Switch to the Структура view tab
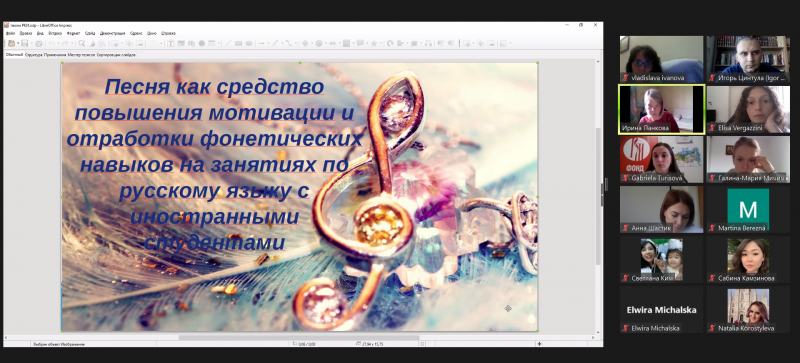 pos(34,55)
